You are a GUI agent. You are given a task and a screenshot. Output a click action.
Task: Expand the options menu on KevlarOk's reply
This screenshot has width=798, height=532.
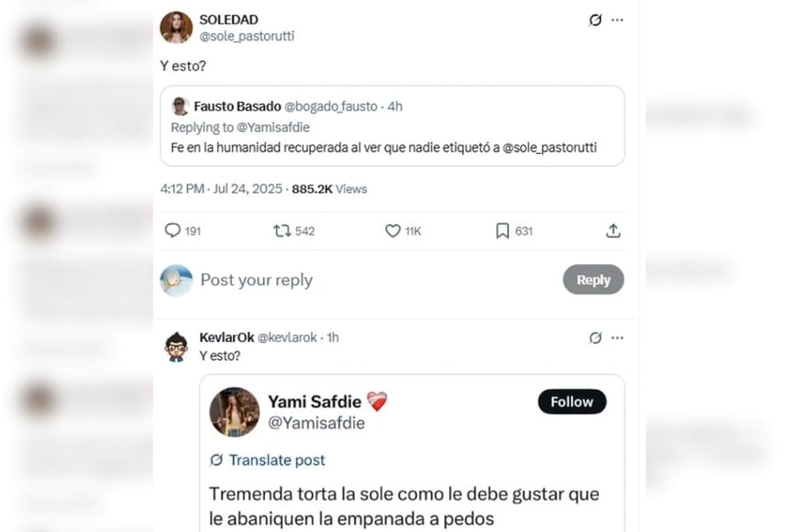pyautogui.click(x=618, y=338)
